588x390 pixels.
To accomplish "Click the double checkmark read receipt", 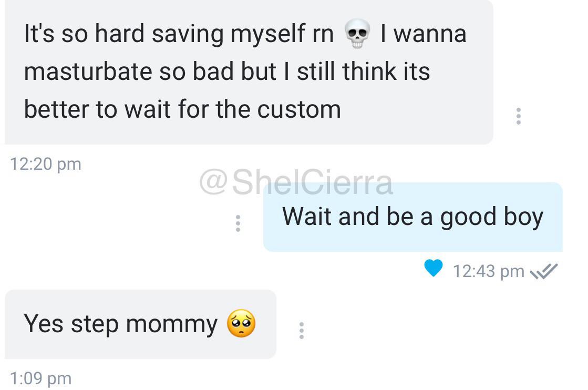I will point(544,272).
